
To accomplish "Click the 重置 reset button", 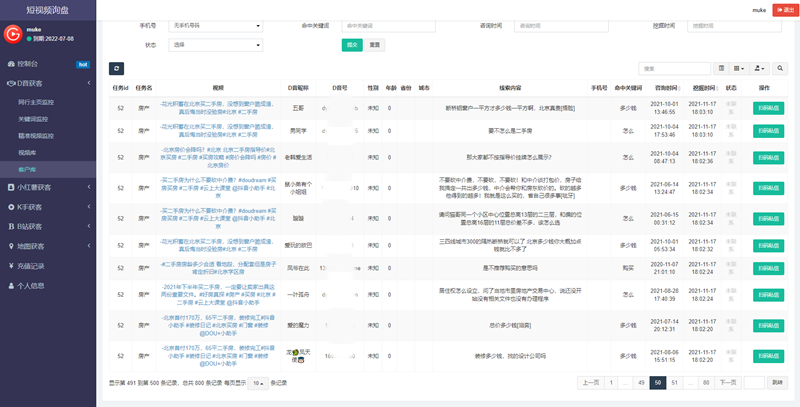I will (x=374, y=45).
